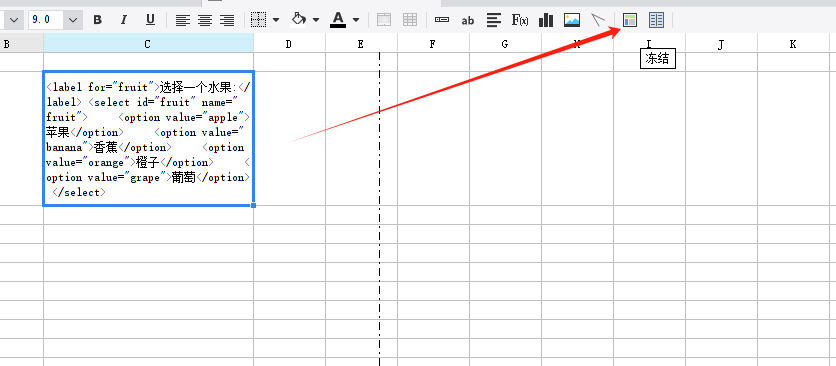Click the selected cell's fill handle

(x=253, y=205)
